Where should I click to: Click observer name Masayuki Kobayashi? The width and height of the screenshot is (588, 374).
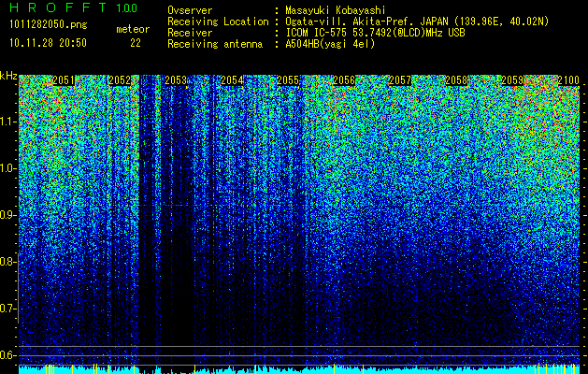336,10
